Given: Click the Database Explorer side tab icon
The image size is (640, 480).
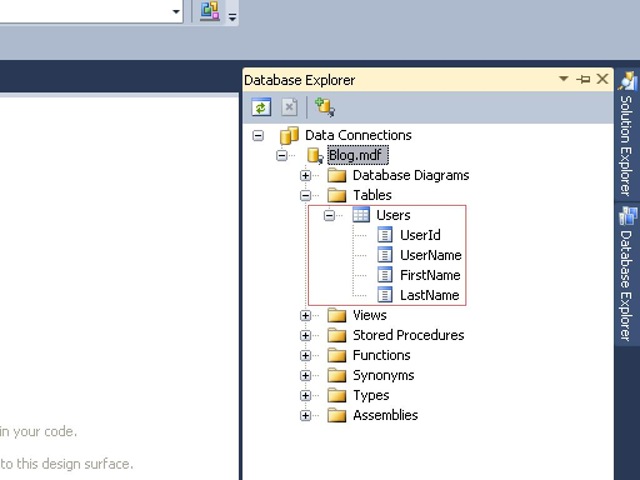Looking at the screenshot, I should tap(628, 216).
